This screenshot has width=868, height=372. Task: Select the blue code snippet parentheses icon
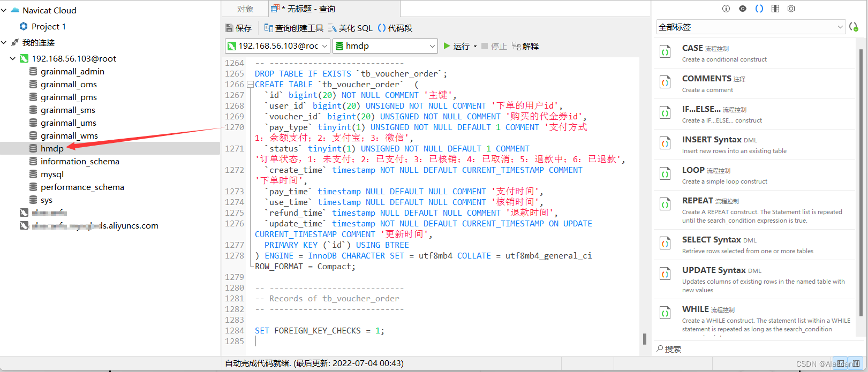tap(759, 9)
